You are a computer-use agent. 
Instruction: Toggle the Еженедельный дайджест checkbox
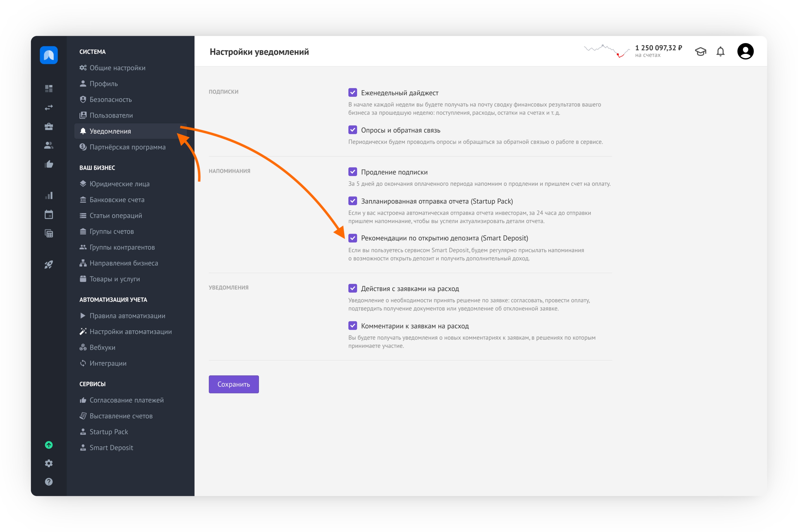[353, 92]
